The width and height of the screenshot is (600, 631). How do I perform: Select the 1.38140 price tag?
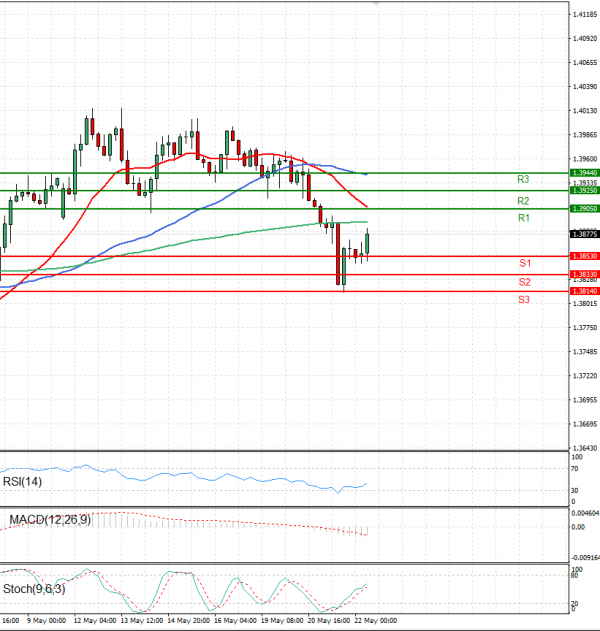(x=585, y=291)
